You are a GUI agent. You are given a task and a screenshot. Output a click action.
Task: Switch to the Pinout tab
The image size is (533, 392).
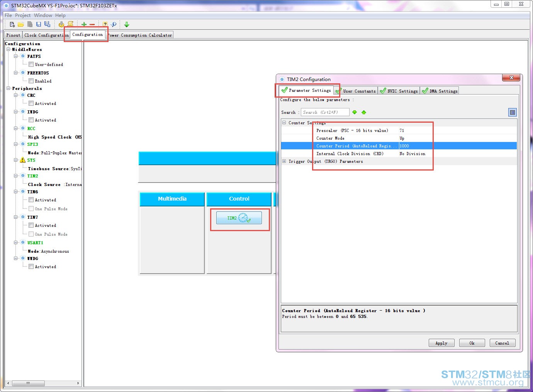click(x=13, y=35)
